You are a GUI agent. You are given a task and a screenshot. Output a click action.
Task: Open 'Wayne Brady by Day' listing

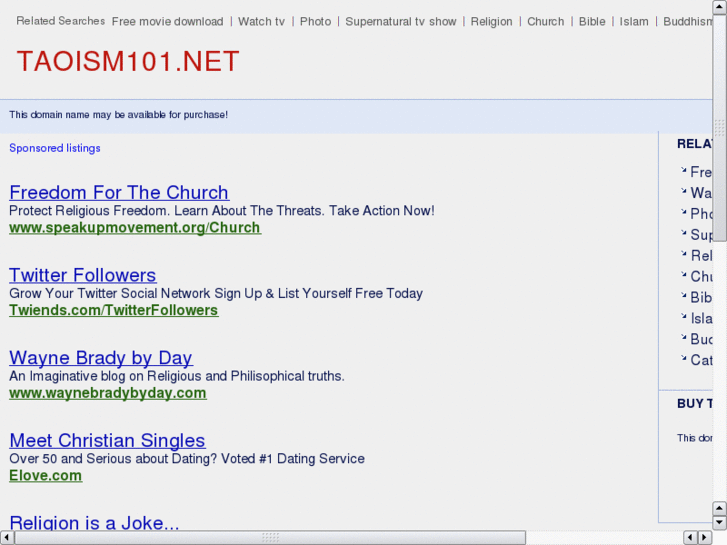[x=101, y=358]
